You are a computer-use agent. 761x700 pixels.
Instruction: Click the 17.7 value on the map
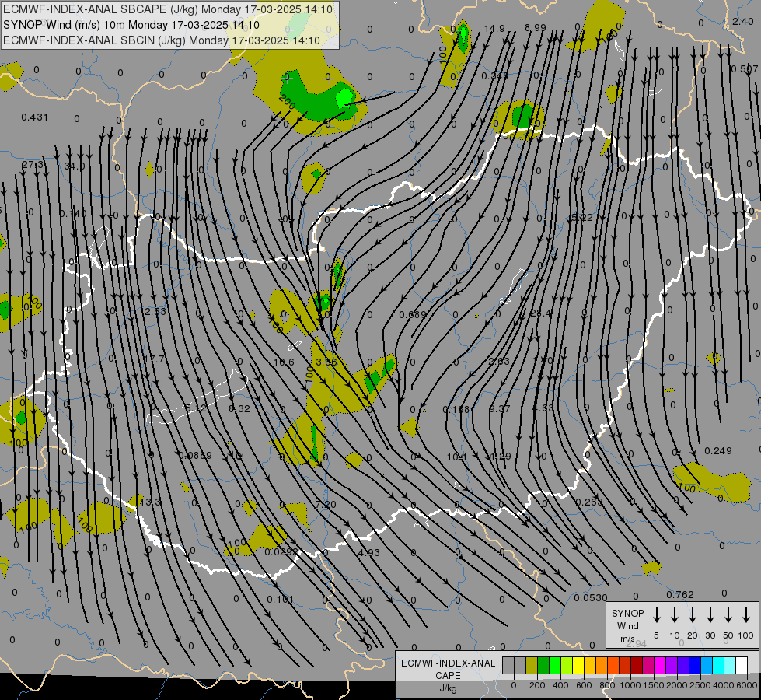click(x=154, y=359)
